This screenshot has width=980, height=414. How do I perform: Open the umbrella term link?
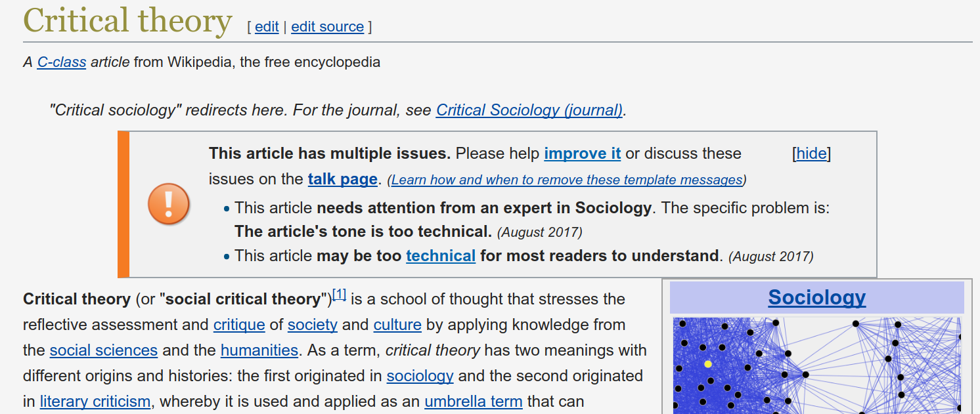(473, 401)
